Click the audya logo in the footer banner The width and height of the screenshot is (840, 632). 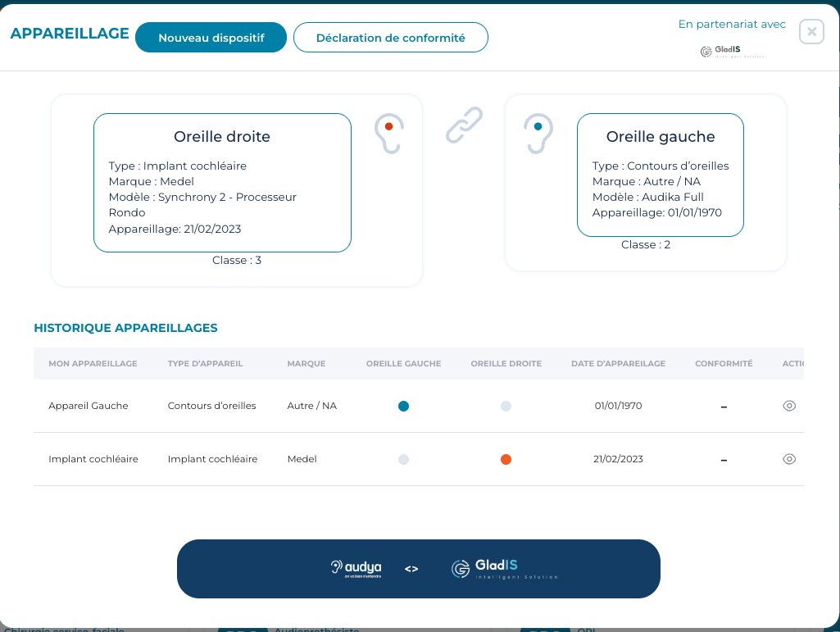tap(356, 568)
